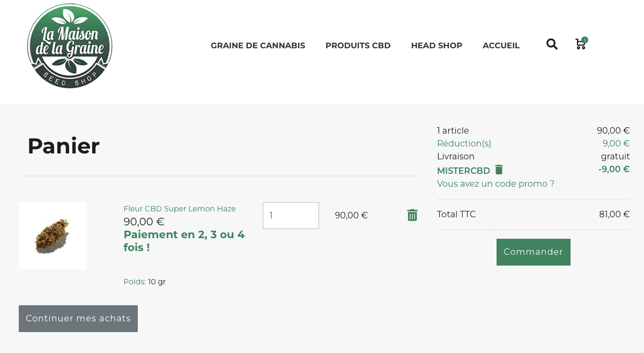Click the Commander button
Image resolution: width=644 pixels, height=353 pixels.
pos(534,252)
